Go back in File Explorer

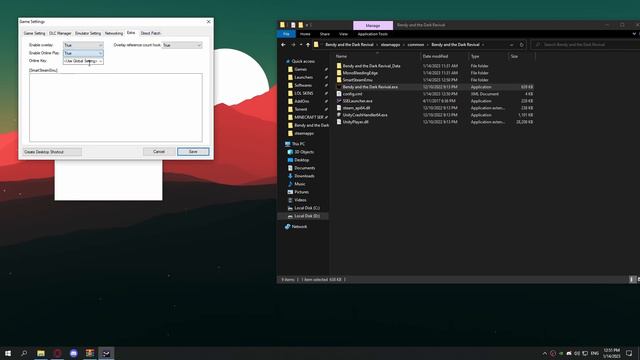(x=283, y=44)
